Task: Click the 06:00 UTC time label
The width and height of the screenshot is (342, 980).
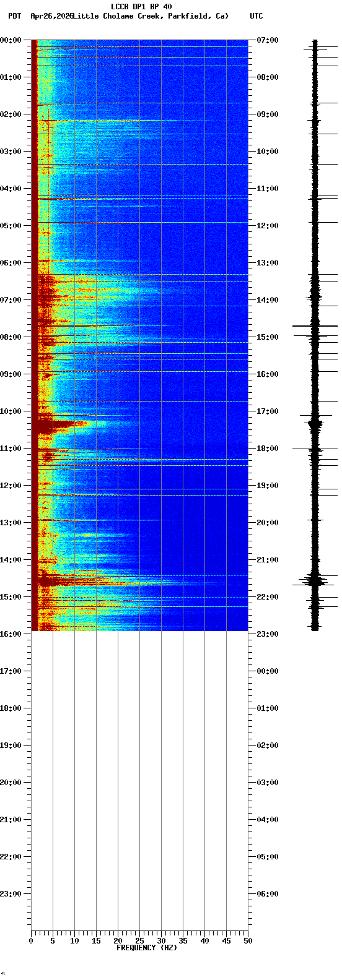Action: click(267, 894)
